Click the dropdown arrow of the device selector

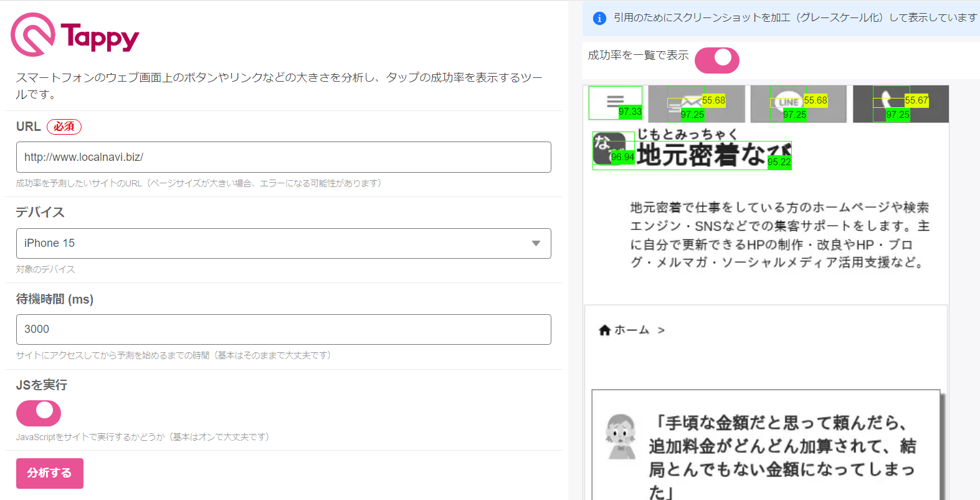point(536,244)
